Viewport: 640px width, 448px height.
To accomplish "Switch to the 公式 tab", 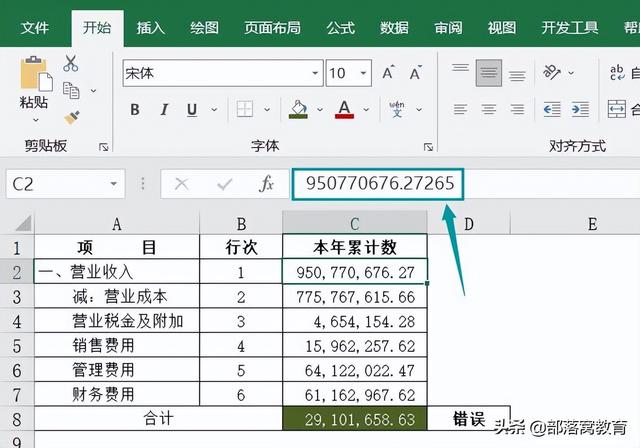I will tap(340, 28).
